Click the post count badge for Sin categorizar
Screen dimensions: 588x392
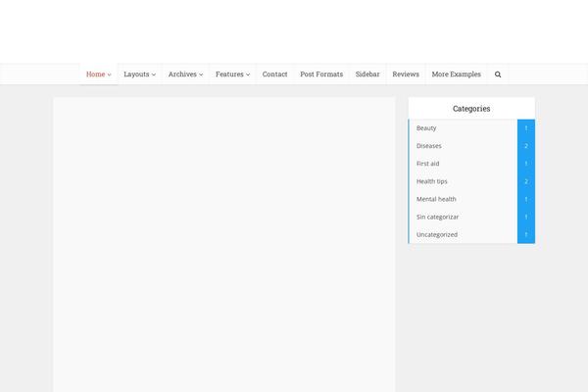tap(526, 217)
